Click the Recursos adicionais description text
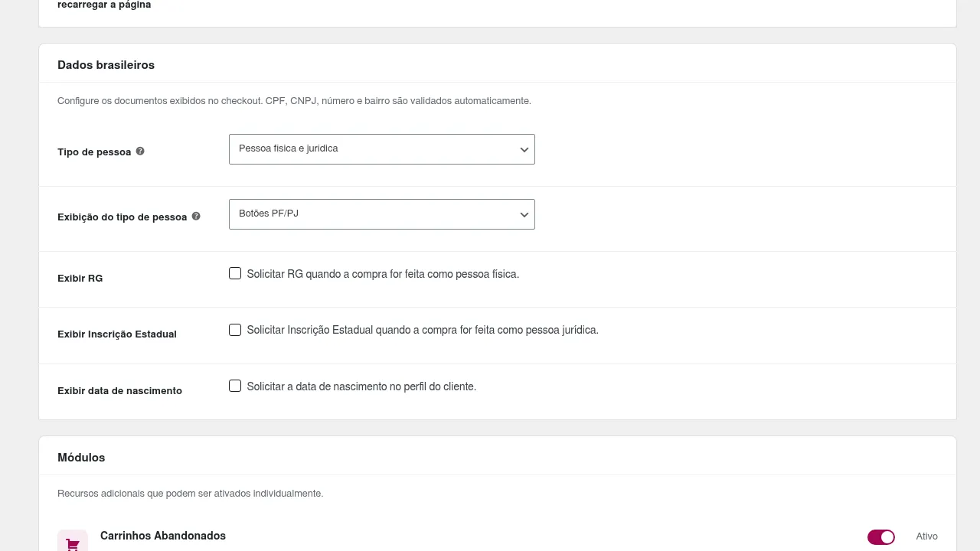980x551 pixels. (x=190, y=494)
